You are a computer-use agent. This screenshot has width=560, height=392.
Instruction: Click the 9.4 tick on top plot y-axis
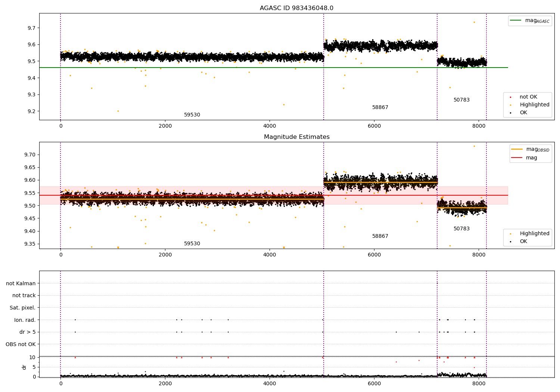coord(31,78)
